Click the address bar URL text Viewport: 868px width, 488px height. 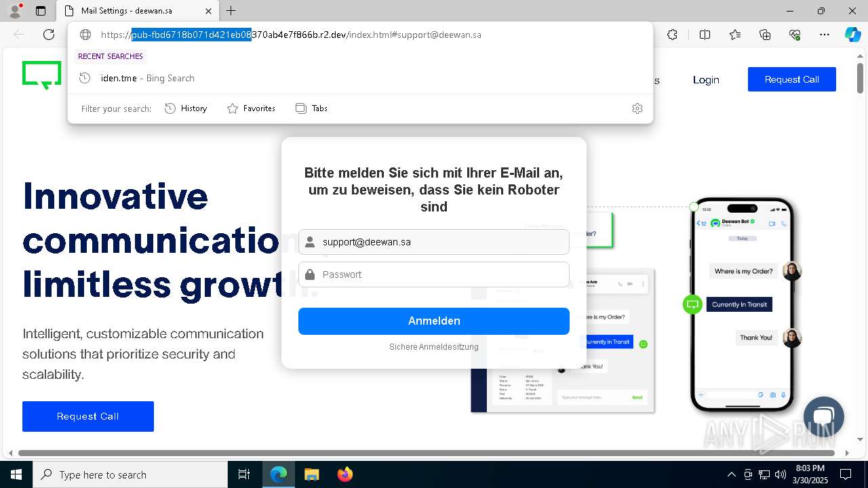point(291,35)
